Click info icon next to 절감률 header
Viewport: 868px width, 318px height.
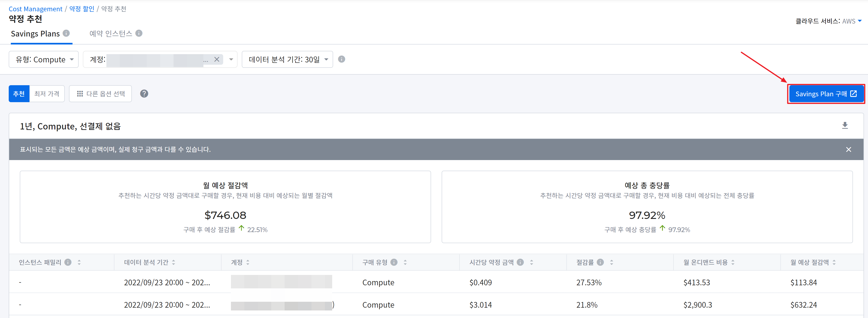tap(600, 262)
